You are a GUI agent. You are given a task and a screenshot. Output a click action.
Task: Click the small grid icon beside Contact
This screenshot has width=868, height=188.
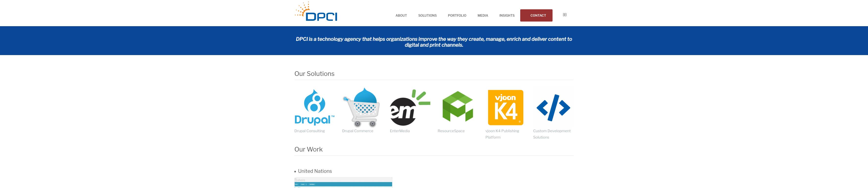565,15
